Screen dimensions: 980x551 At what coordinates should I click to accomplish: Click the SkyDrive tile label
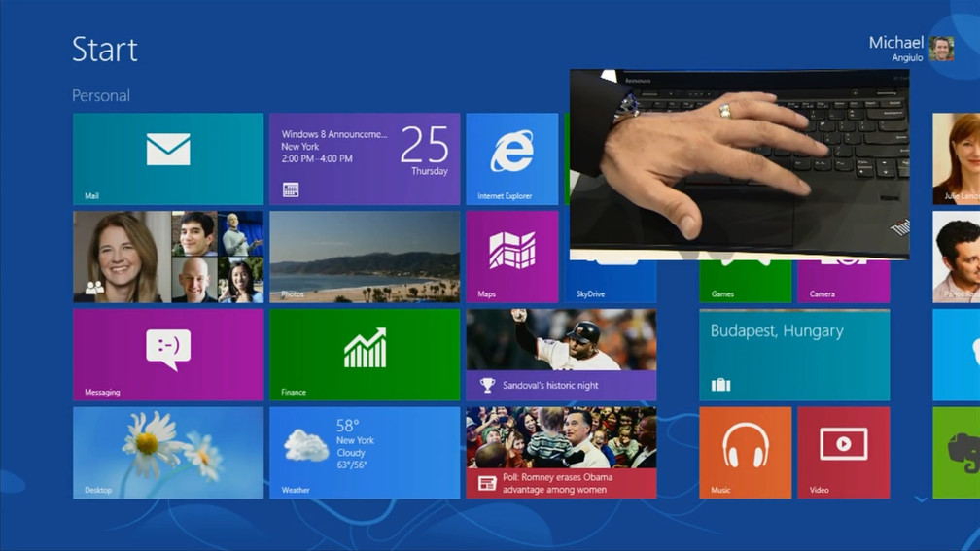(591, 293)
